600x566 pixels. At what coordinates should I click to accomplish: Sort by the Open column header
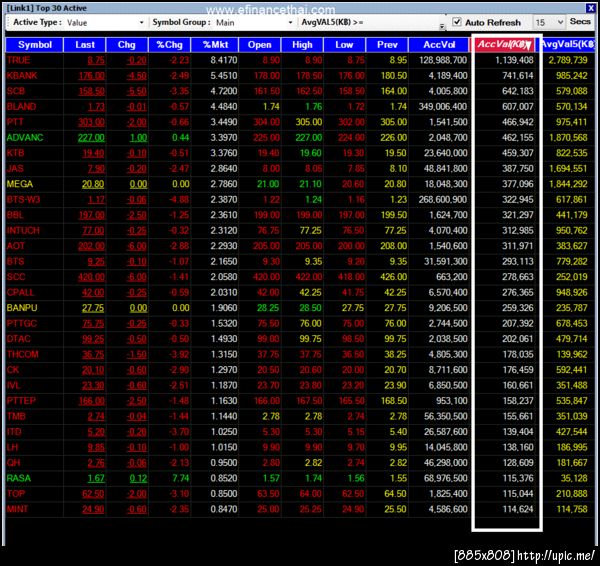[x=259, y=45]
